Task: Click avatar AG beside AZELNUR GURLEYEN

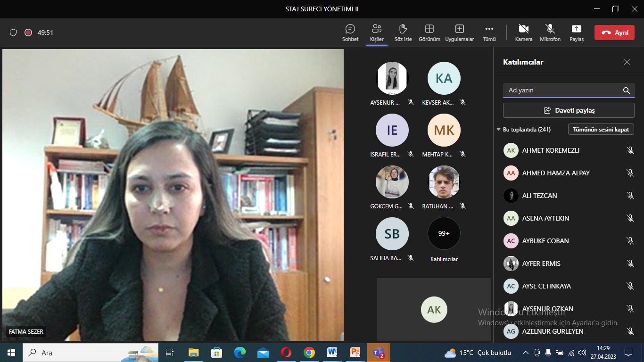Action: click(x=511, y=331)
